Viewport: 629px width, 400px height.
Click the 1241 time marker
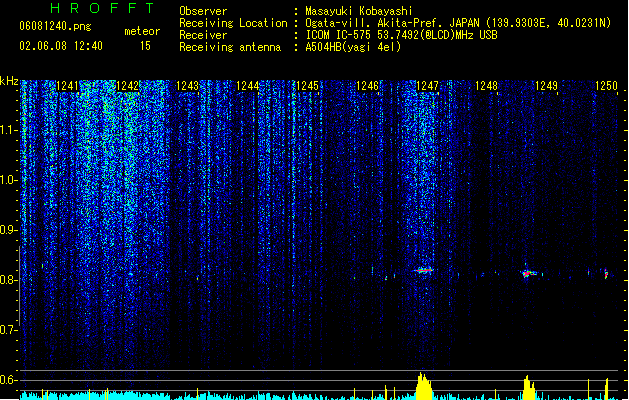pyautogui.click(x=67, y=86)
